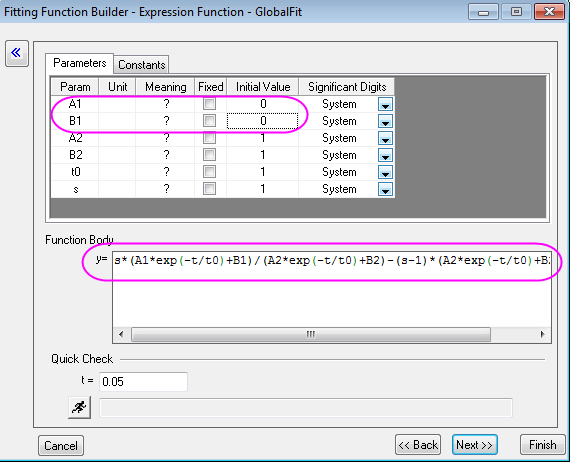Click left arrow of function body scrollbar
The height and width of the screenshot is (462, 570).
121,334
